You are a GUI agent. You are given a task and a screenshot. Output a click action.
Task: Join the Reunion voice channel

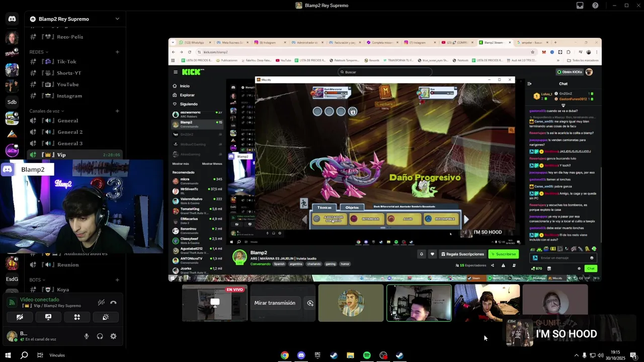click(x=75, y=265)
